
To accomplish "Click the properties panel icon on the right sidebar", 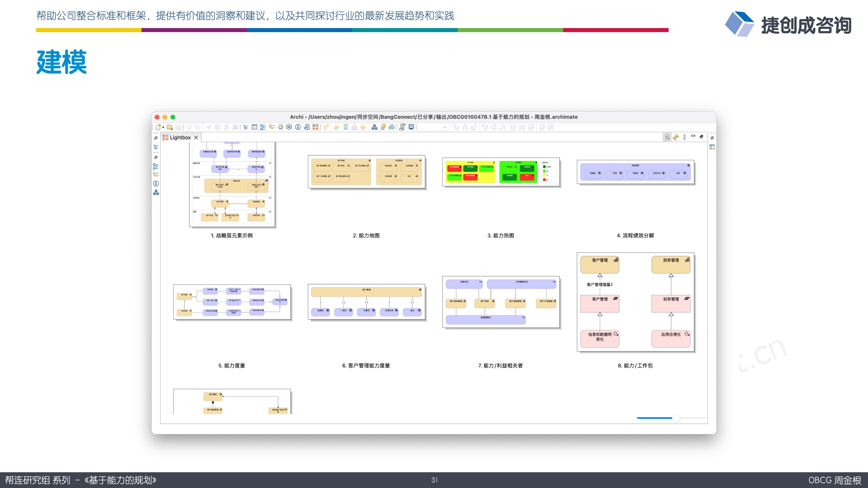I will [x=712, y=147].
